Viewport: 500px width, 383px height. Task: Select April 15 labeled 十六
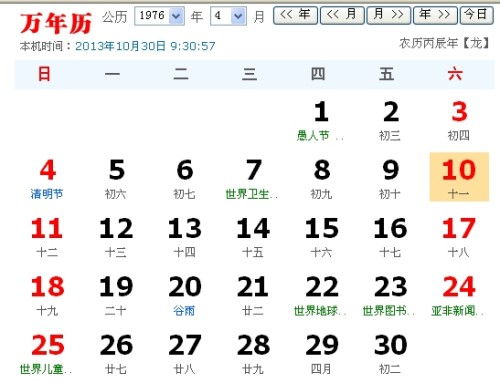[x=321, y=237]
